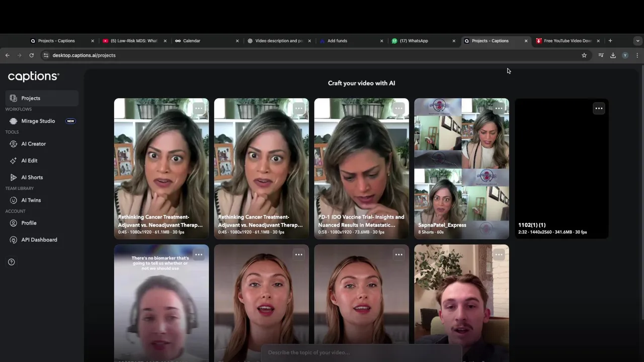The width and height of the screenshot is (644, 362).
Task: Click the AI Edit sparkle icon
Action: (13, 160)
